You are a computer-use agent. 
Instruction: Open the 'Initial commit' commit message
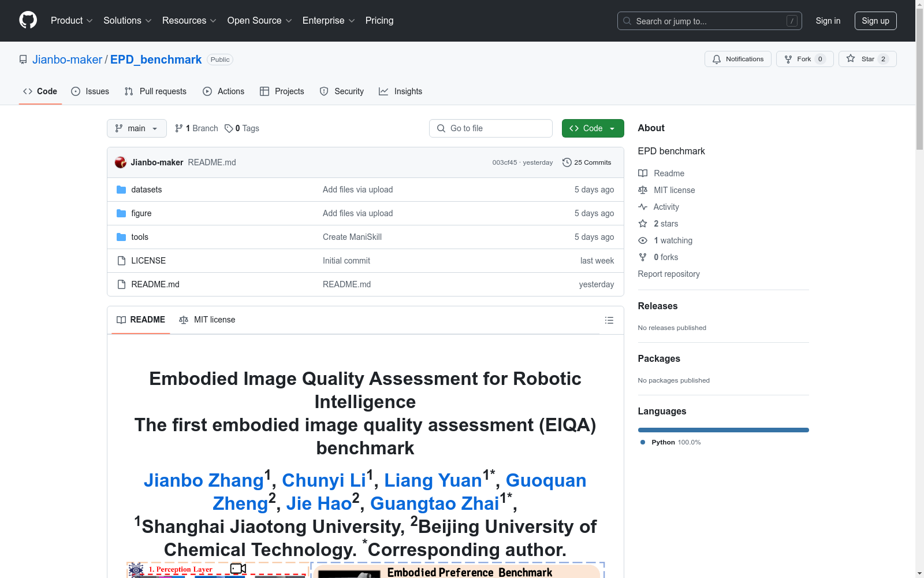tap(346, 261)
